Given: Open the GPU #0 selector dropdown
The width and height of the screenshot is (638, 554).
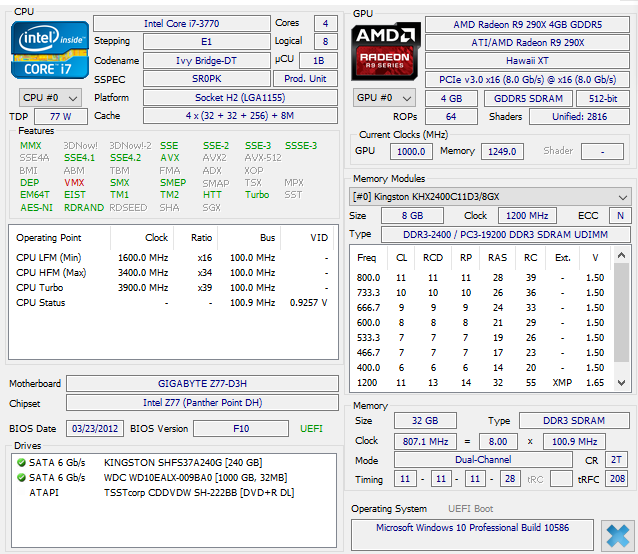Looking at the screenshot, I should pyautogui.click(x=384, y=98).
